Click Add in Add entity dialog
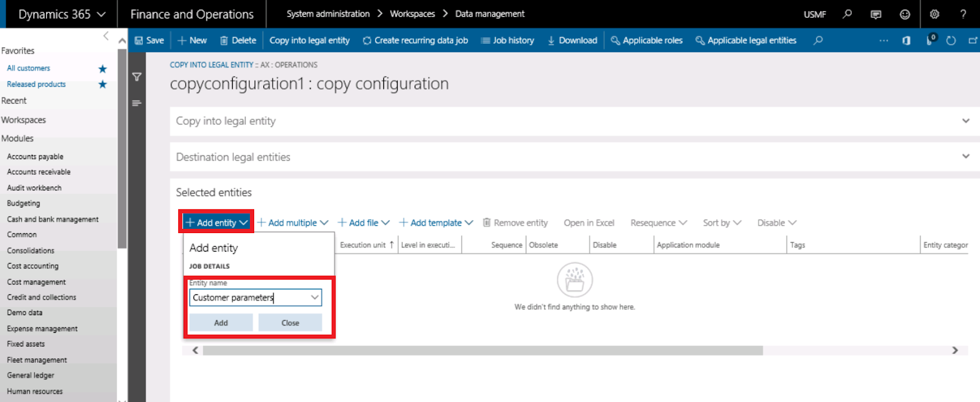This screenshot has width=980, height=402. [x=221, y=322]
